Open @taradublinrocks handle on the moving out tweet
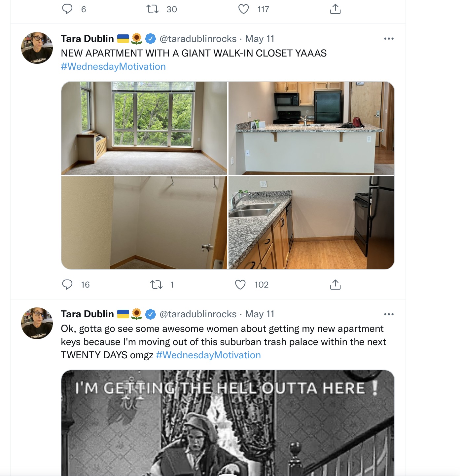 click(x=198, y=314)
